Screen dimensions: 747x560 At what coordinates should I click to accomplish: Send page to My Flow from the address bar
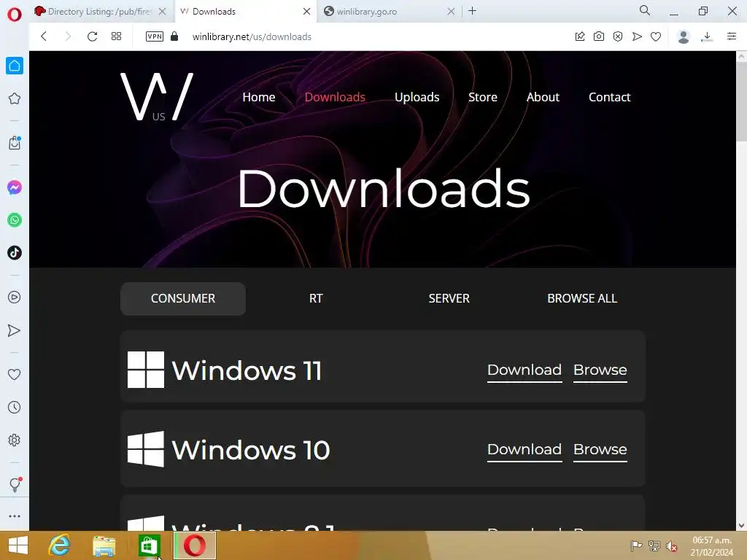(637, 36)
